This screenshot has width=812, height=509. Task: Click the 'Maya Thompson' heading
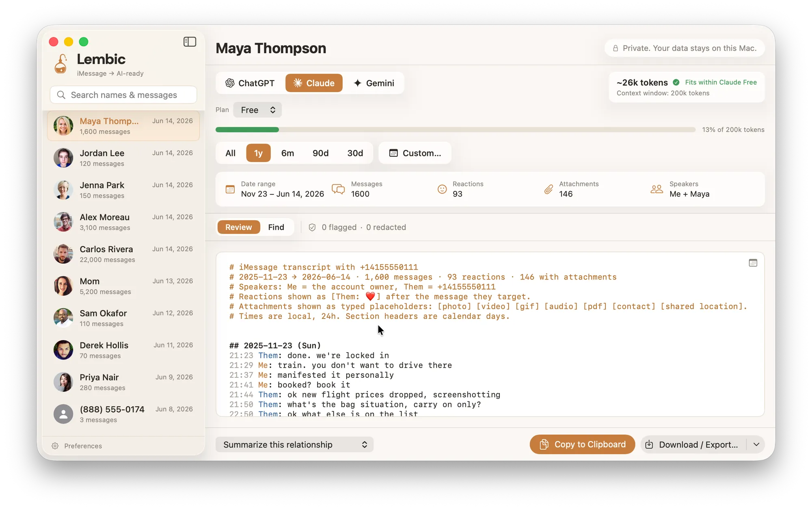click(x=271, y=48)
